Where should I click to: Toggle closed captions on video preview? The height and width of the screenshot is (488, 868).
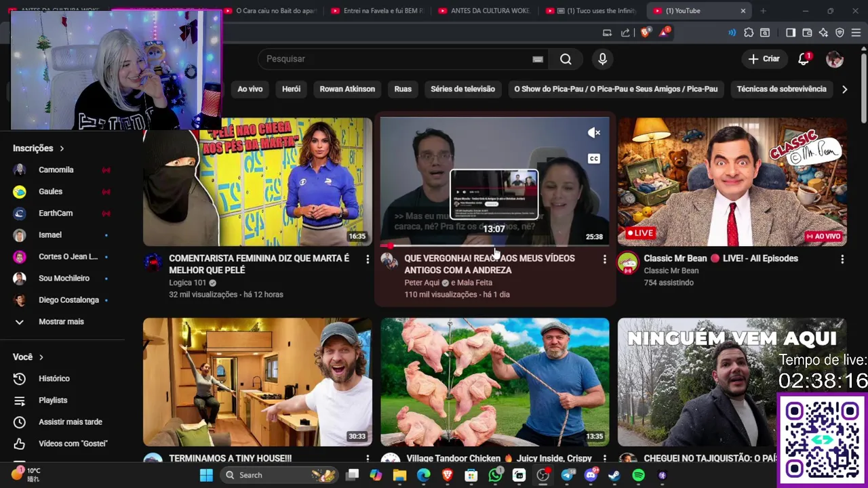pos(593,159)
